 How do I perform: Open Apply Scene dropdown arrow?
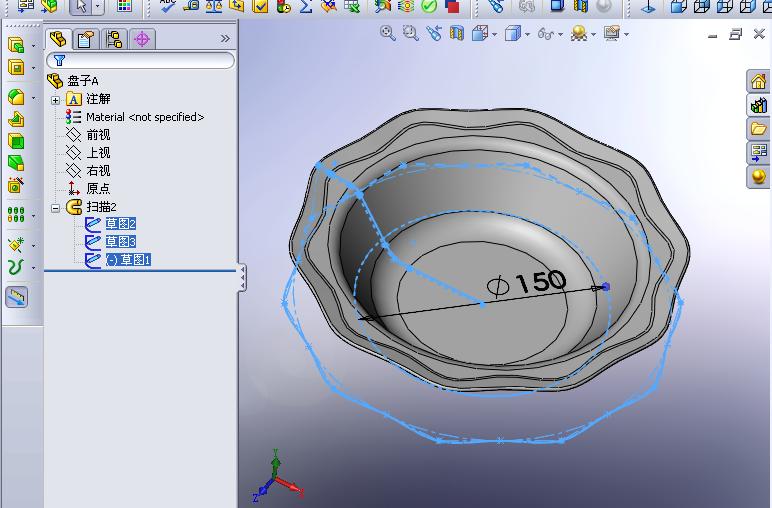point(593,34)
